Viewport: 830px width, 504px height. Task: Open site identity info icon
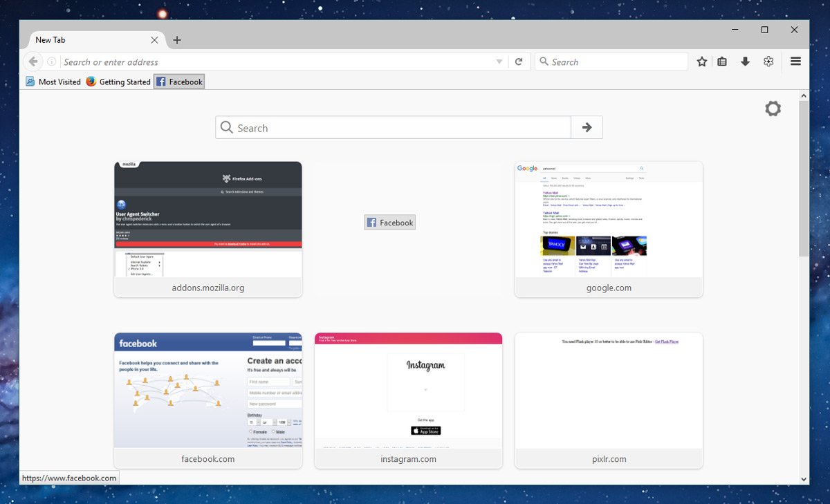(52, 62)
